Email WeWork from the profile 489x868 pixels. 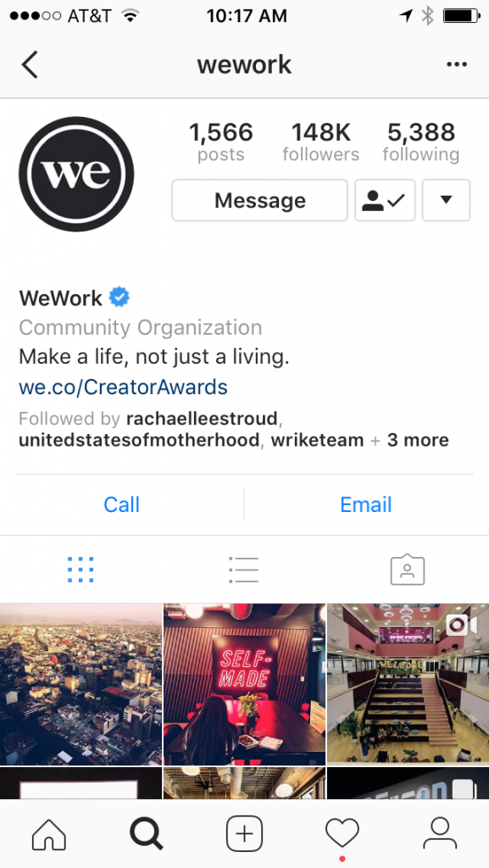[366, 504]
